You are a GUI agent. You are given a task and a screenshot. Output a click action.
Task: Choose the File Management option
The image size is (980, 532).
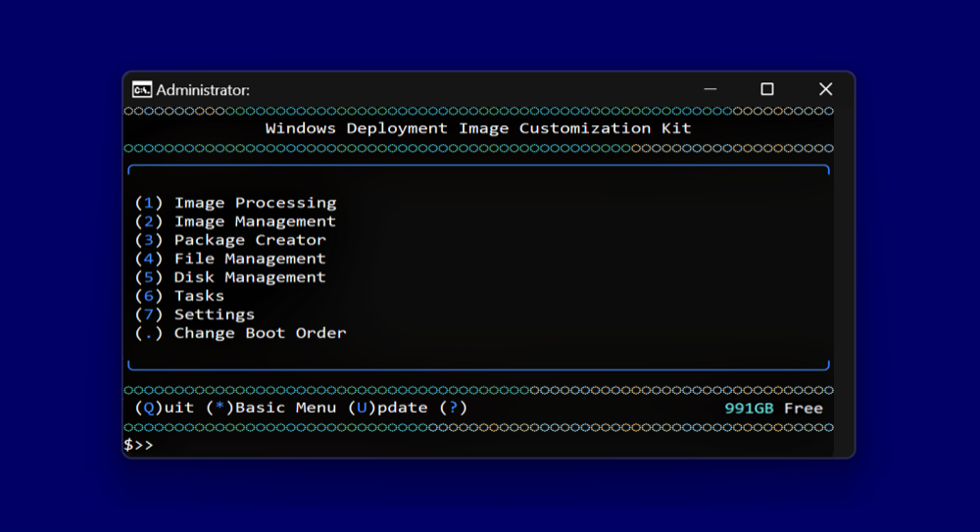(230, 259)
